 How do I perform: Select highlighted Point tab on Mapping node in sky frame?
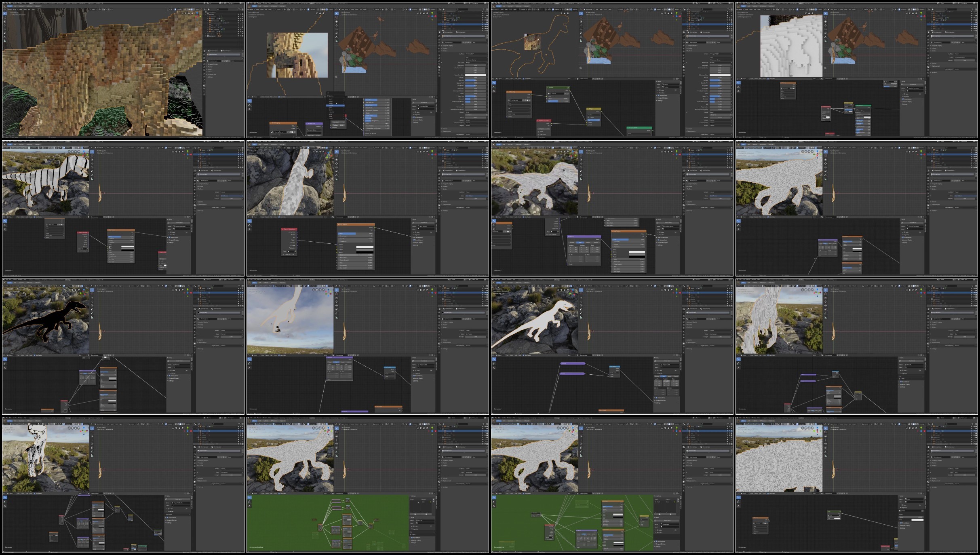click(x=336, y=362)
